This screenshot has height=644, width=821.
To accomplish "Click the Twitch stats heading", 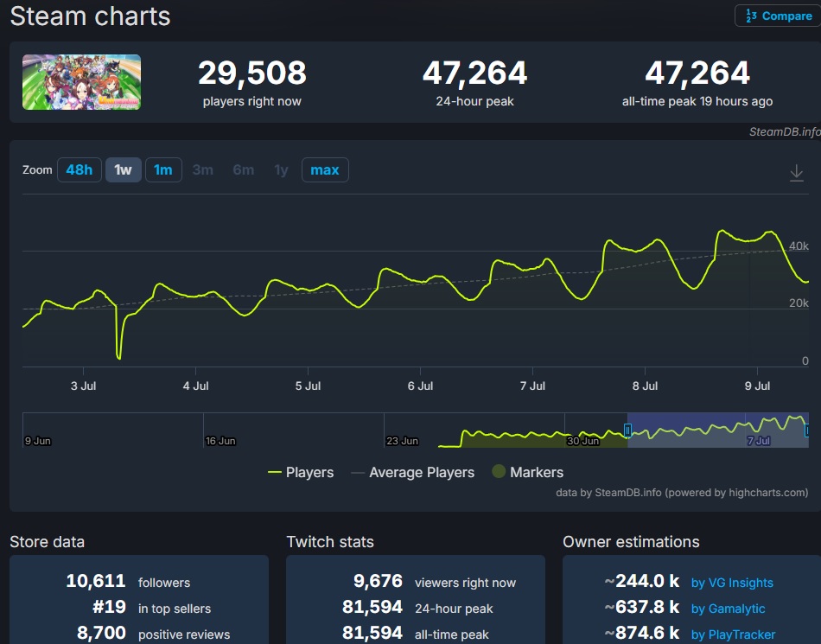I will click(x=330, y=542).
